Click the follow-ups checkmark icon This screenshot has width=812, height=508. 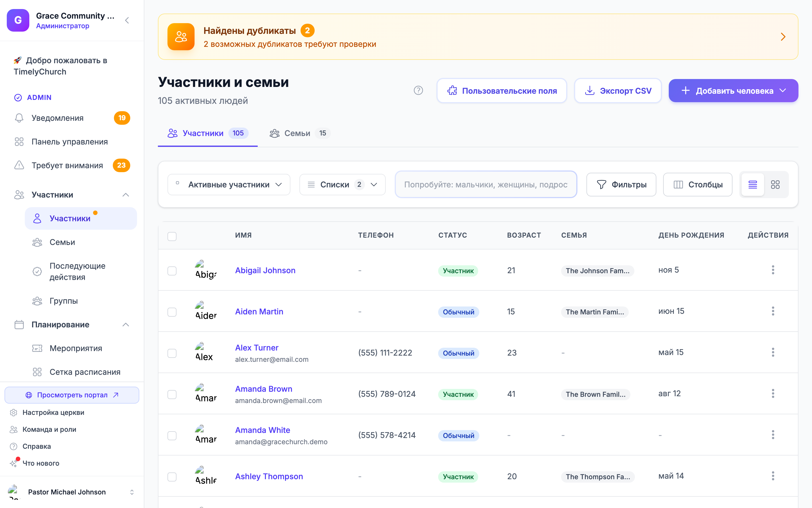(37, 271)
